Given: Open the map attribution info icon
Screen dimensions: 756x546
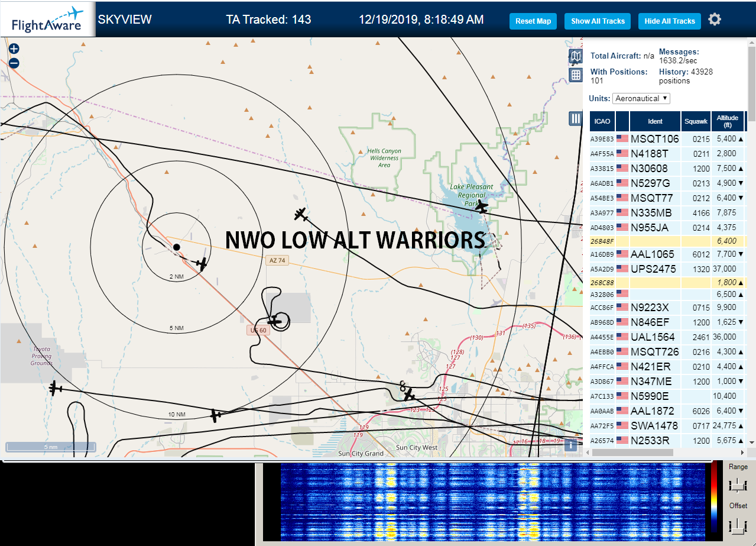Looking at the screenshot, I should click(570, 445).
